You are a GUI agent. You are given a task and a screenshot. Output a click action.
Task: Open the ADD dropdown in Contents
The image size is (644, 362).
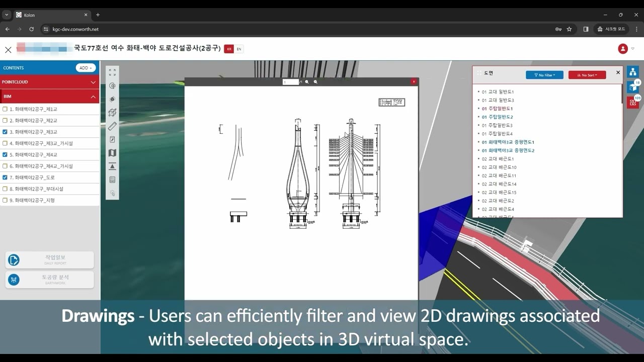(x=86, y=68)
